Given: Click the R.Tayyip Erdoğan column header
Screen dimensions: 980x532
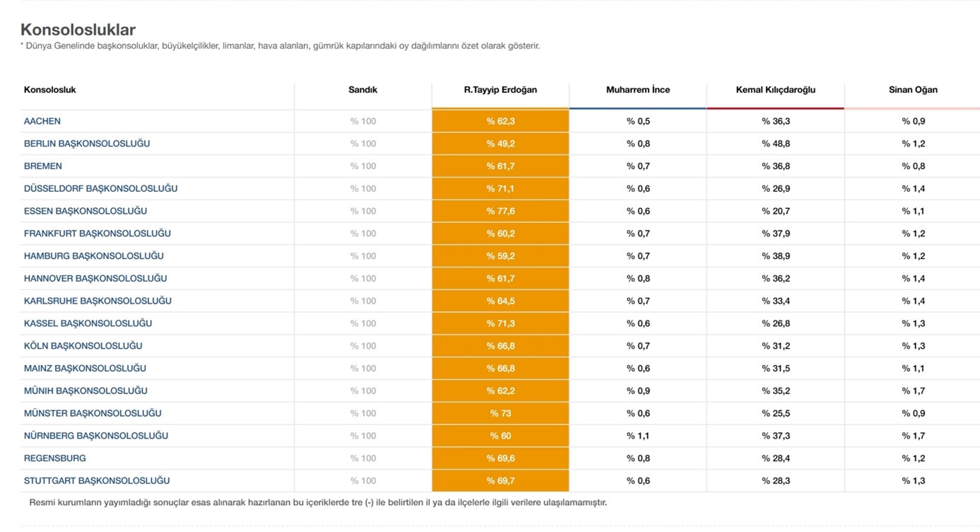Looking at the screenshot, I should [x=500, y=90].
